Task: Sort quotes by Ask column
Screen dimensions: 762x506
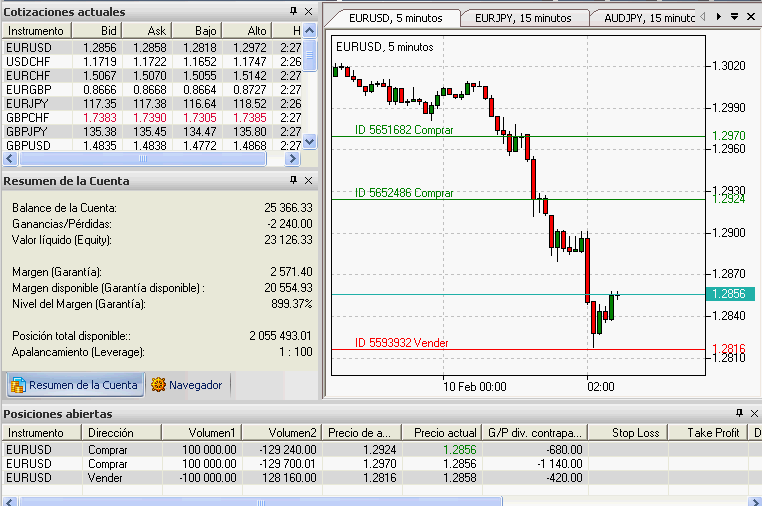Action: tap(147, 31)
